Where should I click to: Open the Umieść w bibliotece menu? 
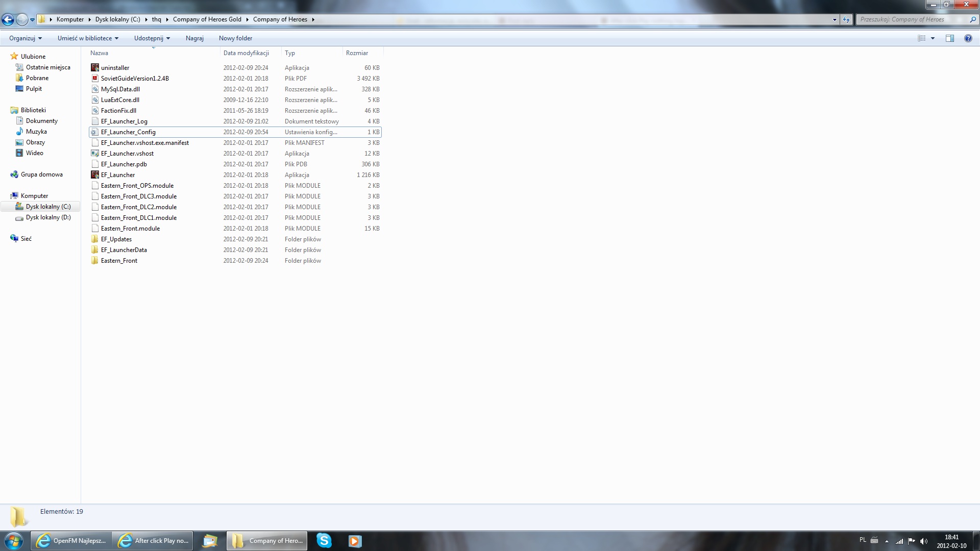pos(88,38)
